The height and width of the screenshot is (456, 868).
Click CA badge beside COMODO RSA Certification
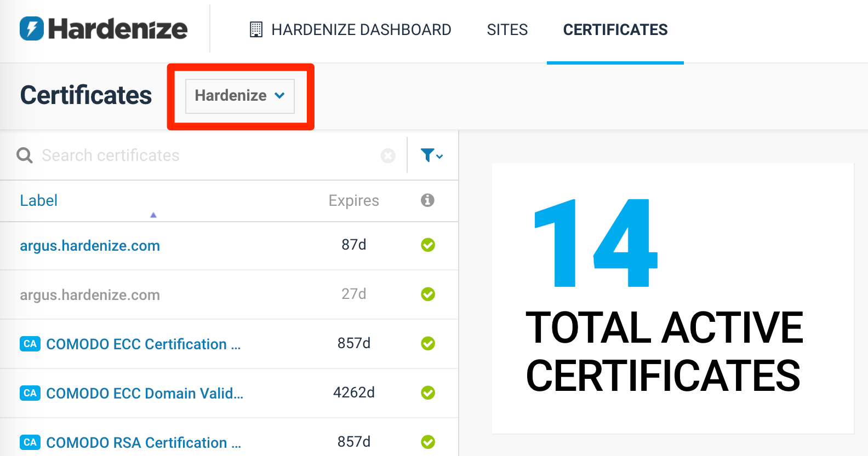30,442
